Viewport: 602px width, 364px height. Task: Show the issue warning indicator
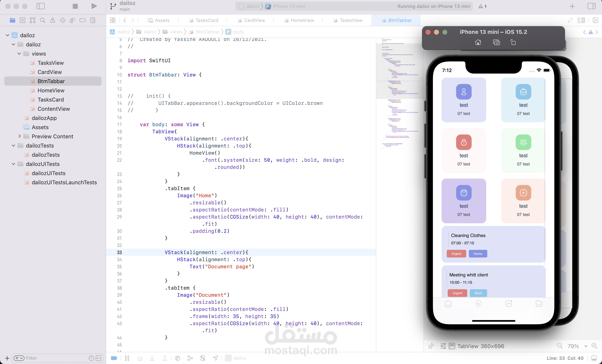pyautogui.click(x=482, y=6)
